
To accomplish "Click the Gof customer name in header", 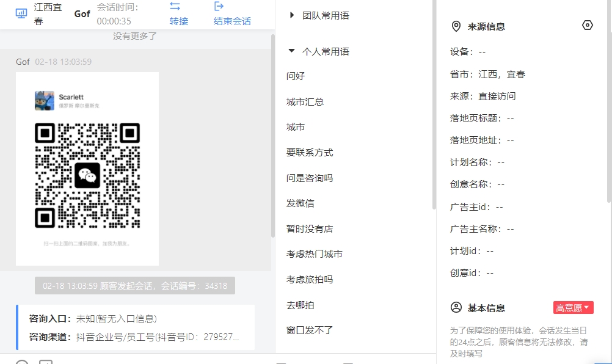I will (82, 13).
